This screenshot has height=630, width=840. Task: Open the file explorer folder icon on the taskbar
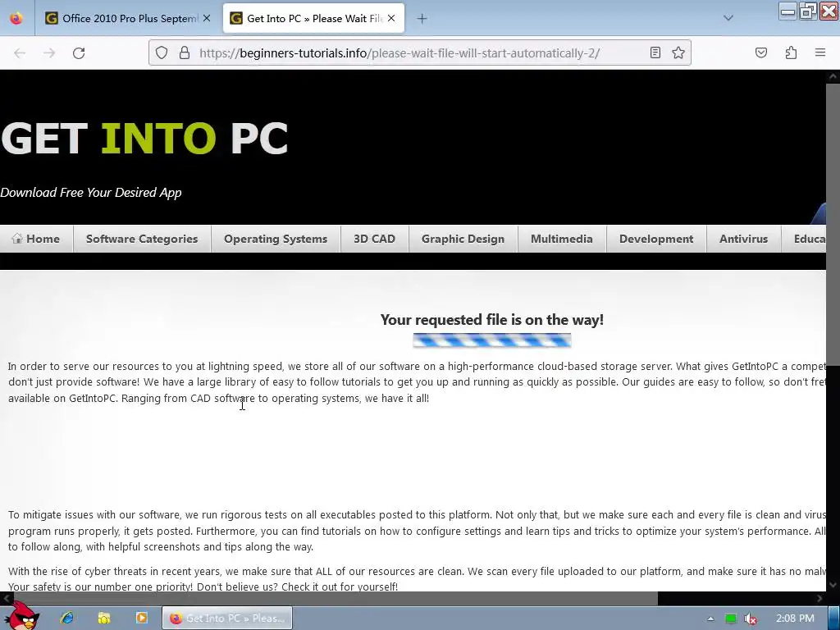(x=104, y=619)
